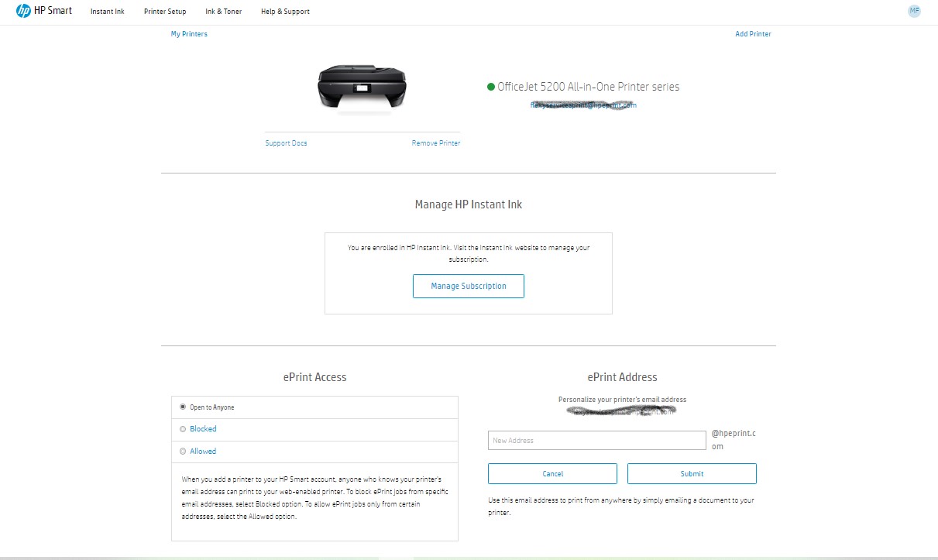938x560 pixels.
Task: Open Support Docs link
Action: (286, 143)
